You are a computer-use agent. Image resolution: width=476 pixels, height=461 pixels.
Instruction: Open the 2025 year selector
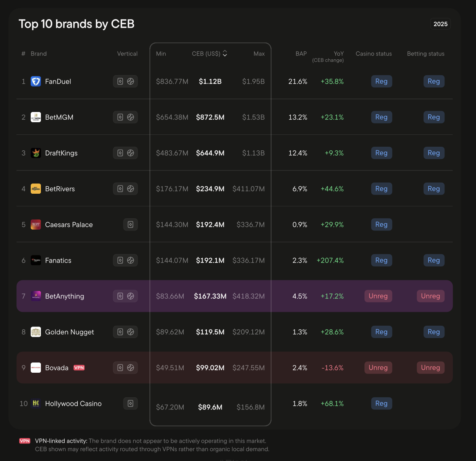pos(440,24)
